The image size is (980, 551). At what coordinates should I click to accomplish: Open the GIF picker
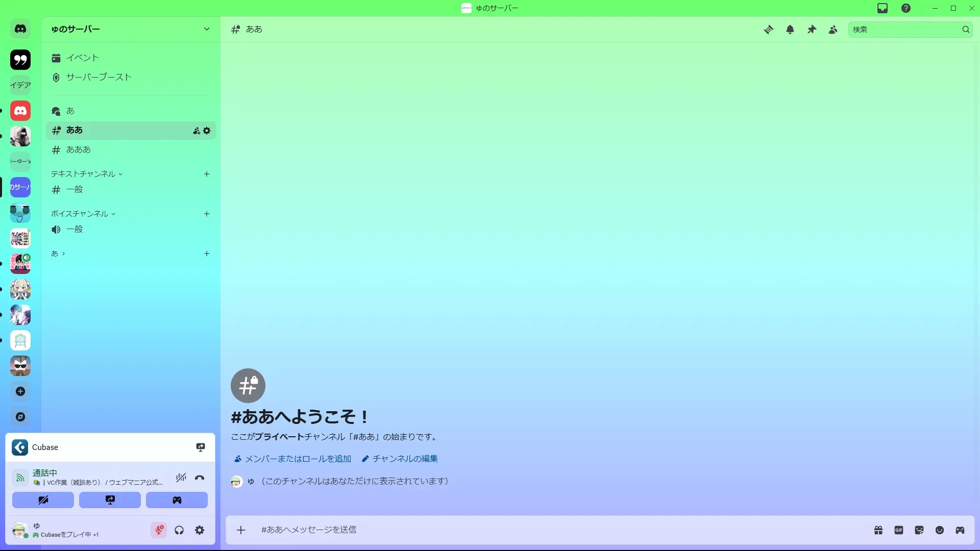click(x=899, y=530)
